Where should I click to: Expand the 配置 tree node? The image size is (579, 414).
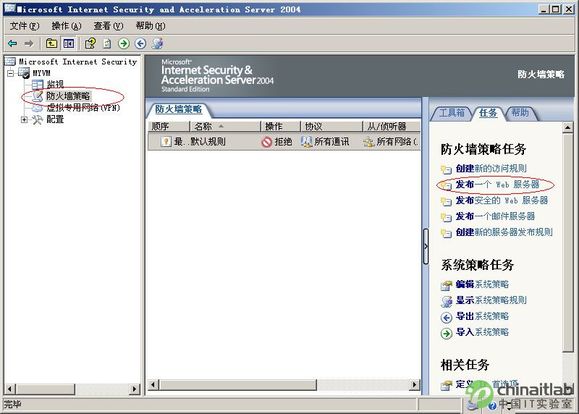point(24,120)
